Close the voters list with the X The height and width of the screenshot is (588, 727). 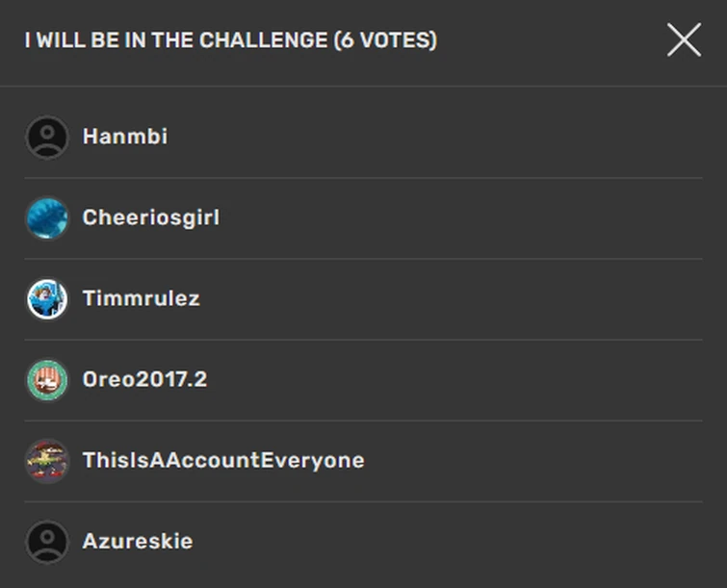pos(684,40)
